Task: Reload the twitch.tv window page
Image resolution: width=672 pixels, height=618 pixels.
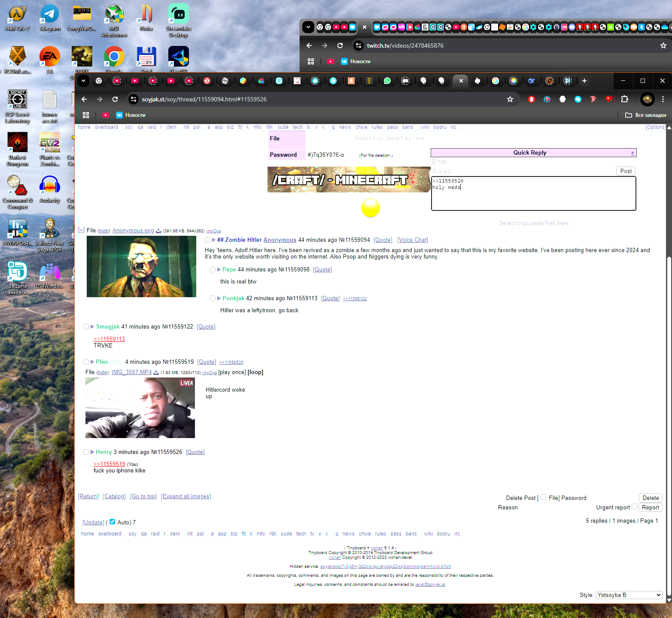Action: point(340,46)
